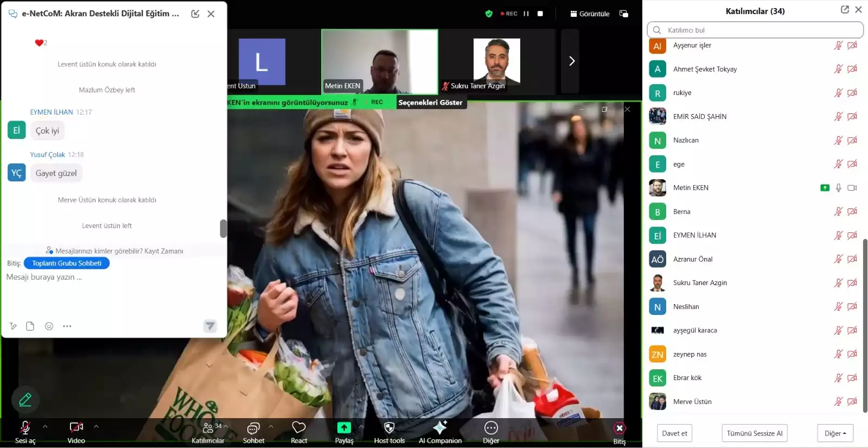Image resolution: width=868 pixels, height=448 pixels.
Task: Click the Davet et button
Action: (674, 433)
